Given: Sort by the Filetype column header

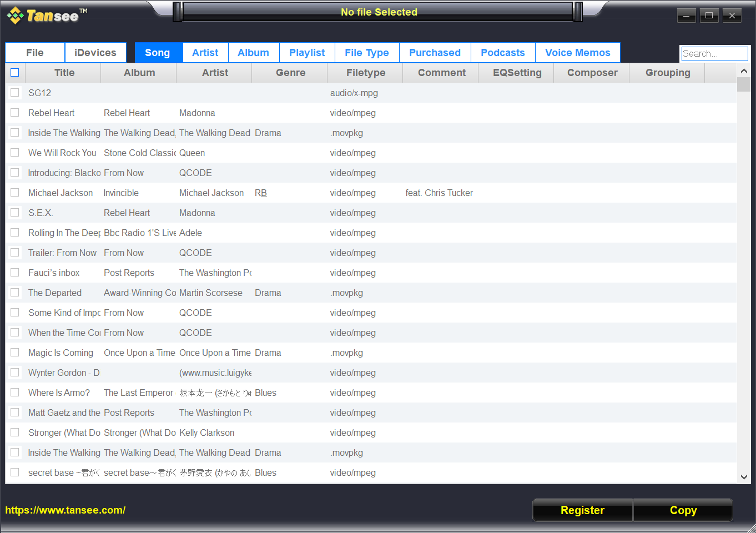Looking at the screenshot, I should tap(366, 73).
